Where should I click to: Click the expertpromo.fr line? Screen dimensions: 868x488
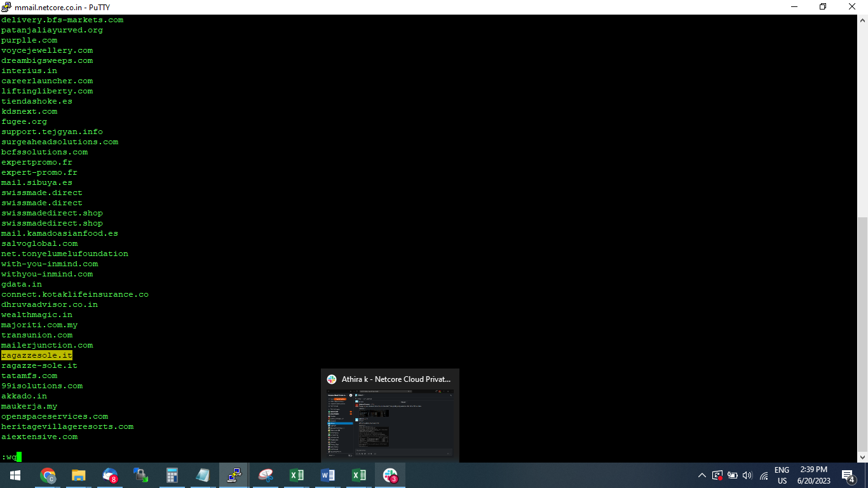point(37,162)
